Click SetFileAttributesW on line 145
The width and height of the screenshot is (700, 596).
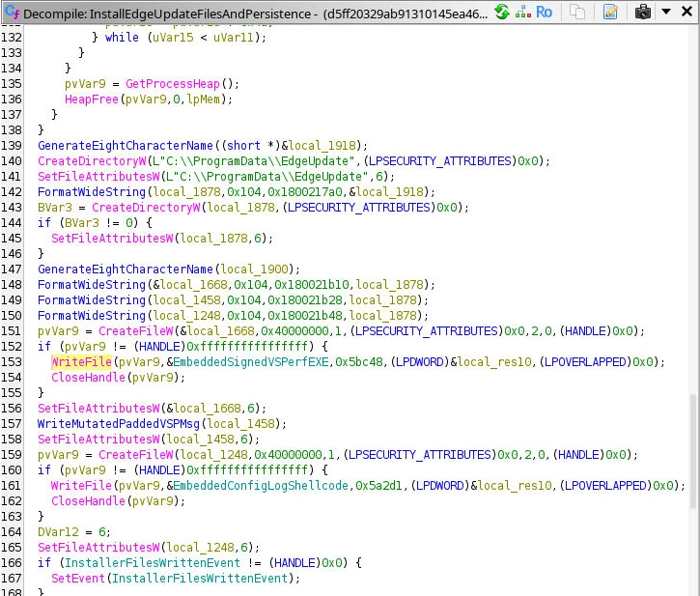coord(112,239)
